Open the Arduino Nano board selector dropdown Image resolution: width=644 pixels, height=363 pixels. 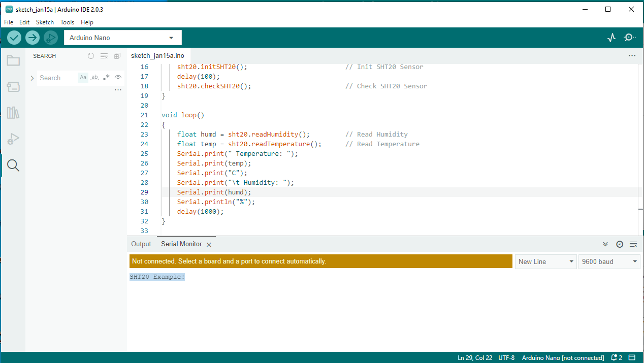click(122, 38)
